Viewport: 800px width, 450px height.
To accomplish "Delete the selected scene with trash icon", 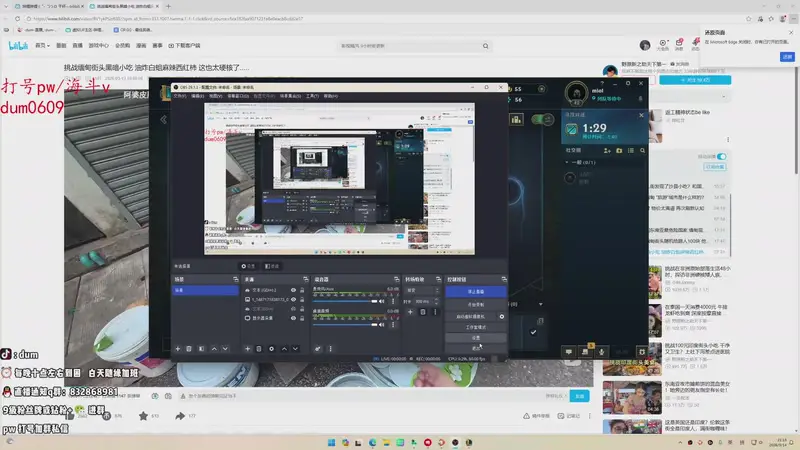I will [x=190, y=349].
